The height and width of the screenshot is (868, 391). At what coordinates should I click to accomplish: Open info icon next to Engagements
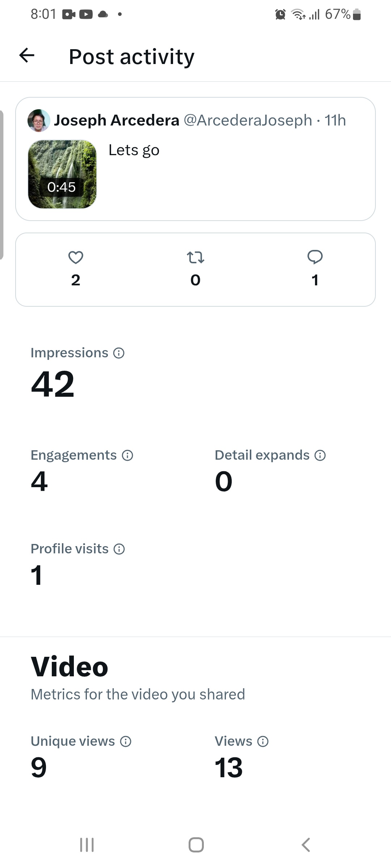coord(127,455)
